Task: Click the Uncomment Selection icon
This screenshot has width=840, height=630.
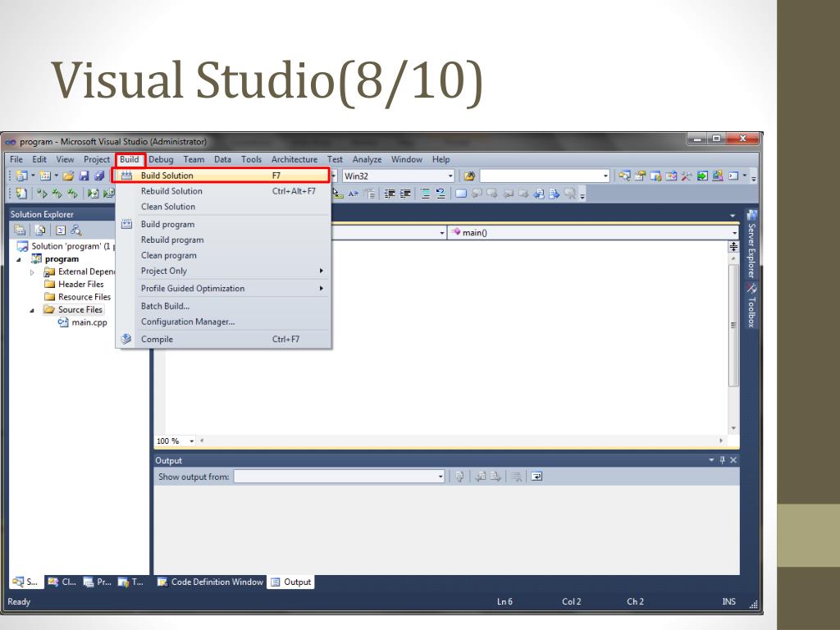Action: (441, 194)
